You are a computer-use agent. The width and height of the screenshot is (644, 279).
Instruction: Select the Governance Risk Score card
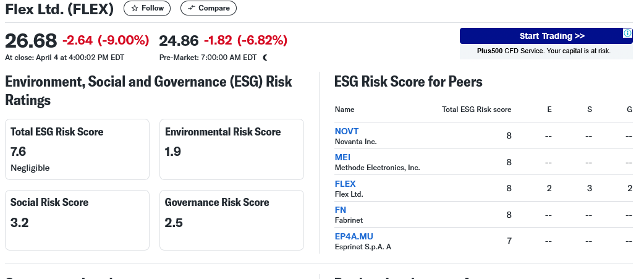click(x=232, y=220)
